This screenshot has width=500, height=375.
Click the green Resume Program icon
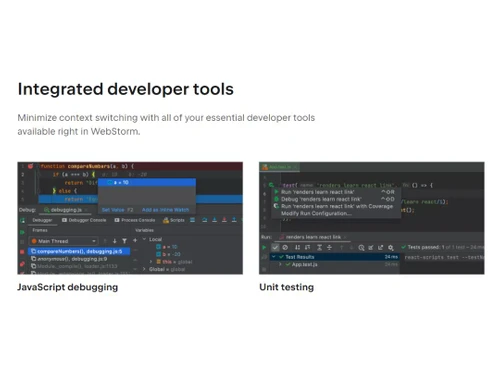22,232
